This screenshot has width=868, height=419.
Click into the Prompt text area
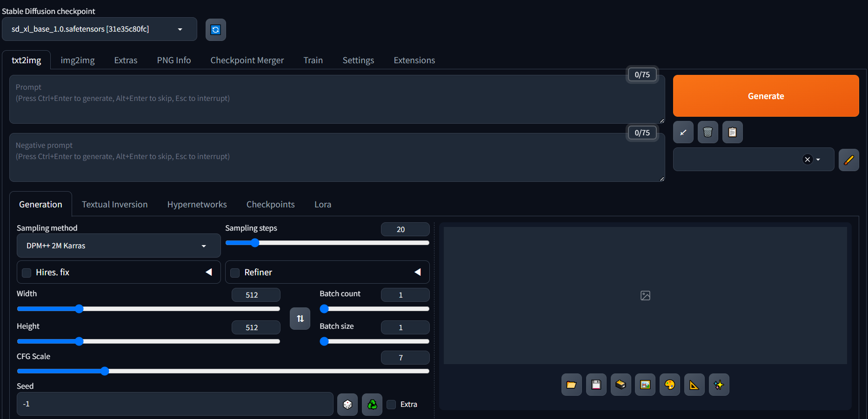coord(337,99)
